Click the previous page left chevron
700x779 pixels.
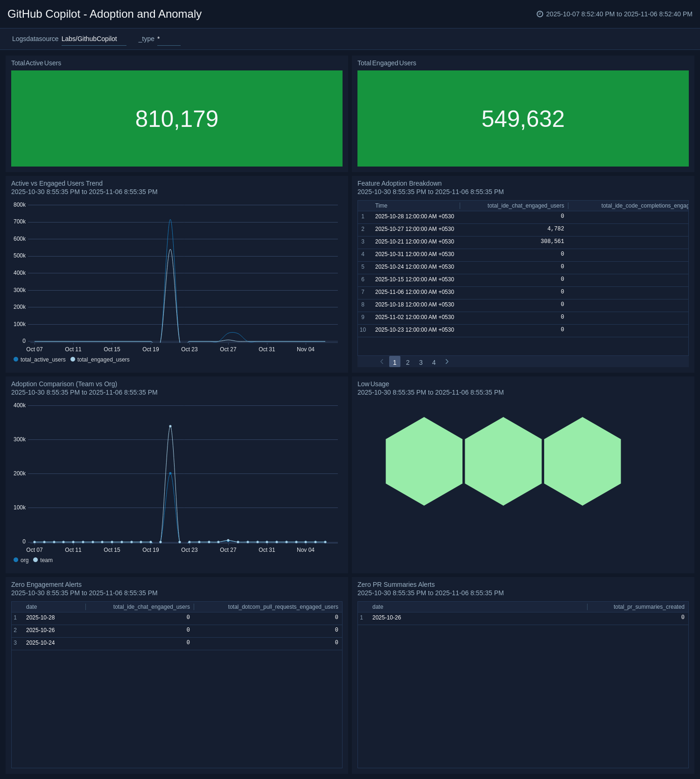(x=382, y=362)
